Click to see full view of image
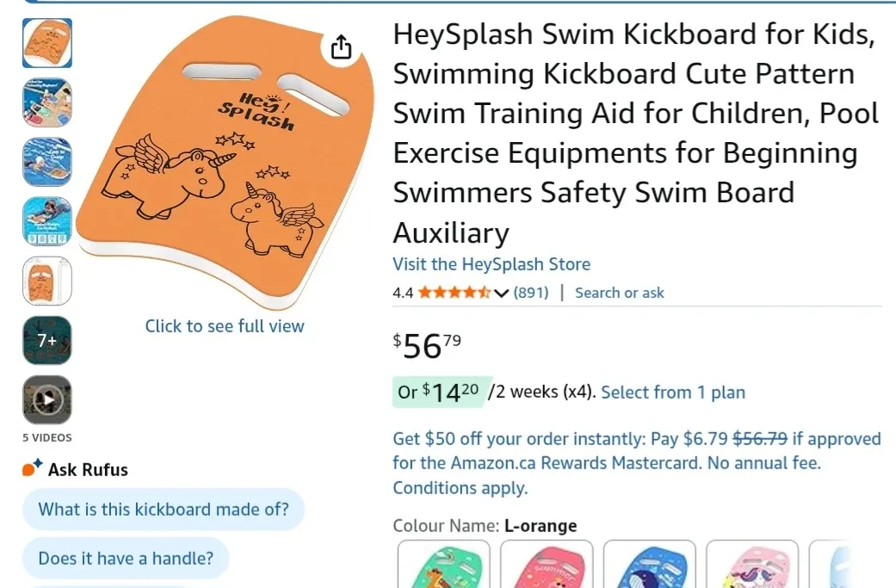The height and width of the screenshot is (588, 896). 224,326
